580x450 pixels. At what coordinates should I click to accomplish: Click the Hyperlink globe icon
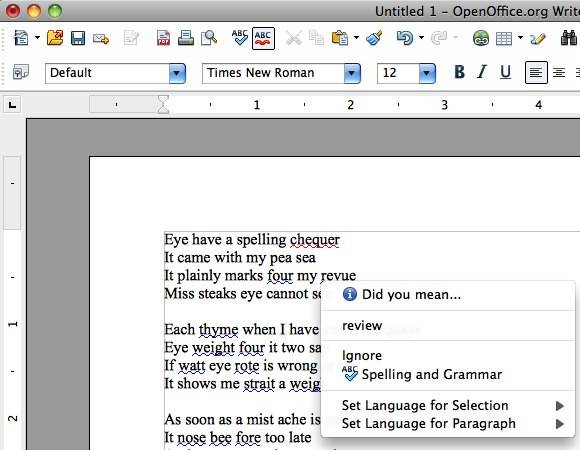tap(480, 38)
